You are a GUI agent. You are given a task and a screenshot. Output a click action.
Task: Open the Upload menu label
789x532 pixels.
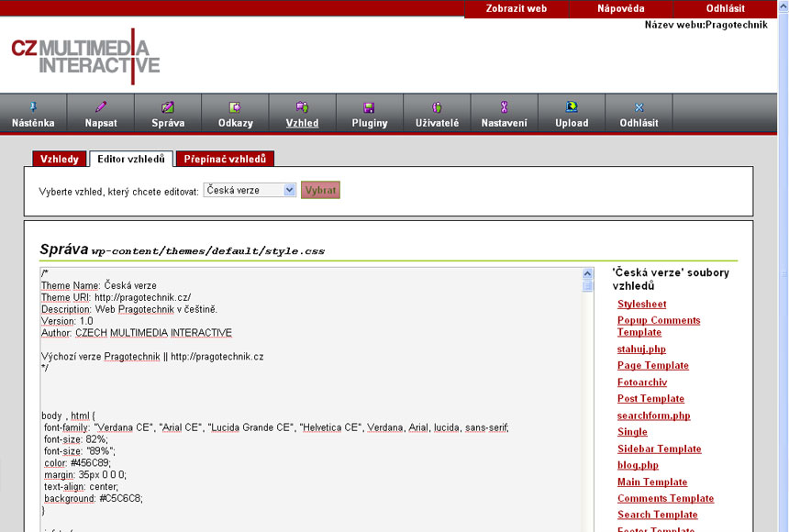click(572, 123)
